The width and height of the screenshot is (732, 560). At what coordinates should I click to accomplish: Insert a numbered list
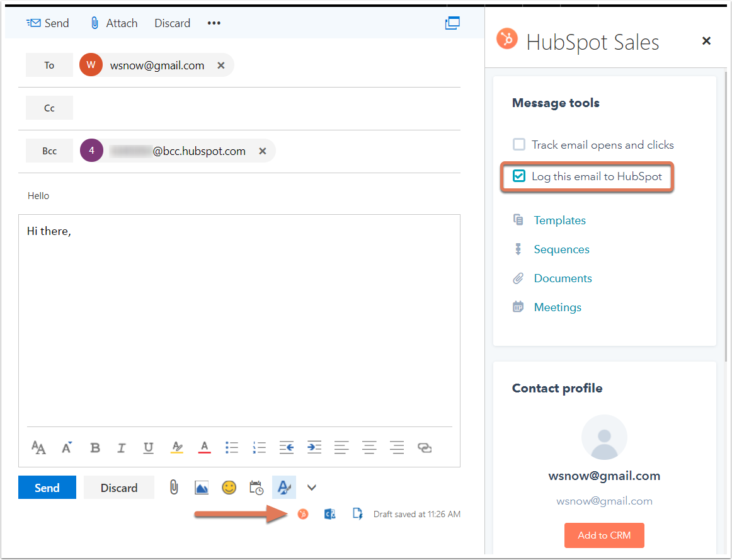click(x=259, y=447)
